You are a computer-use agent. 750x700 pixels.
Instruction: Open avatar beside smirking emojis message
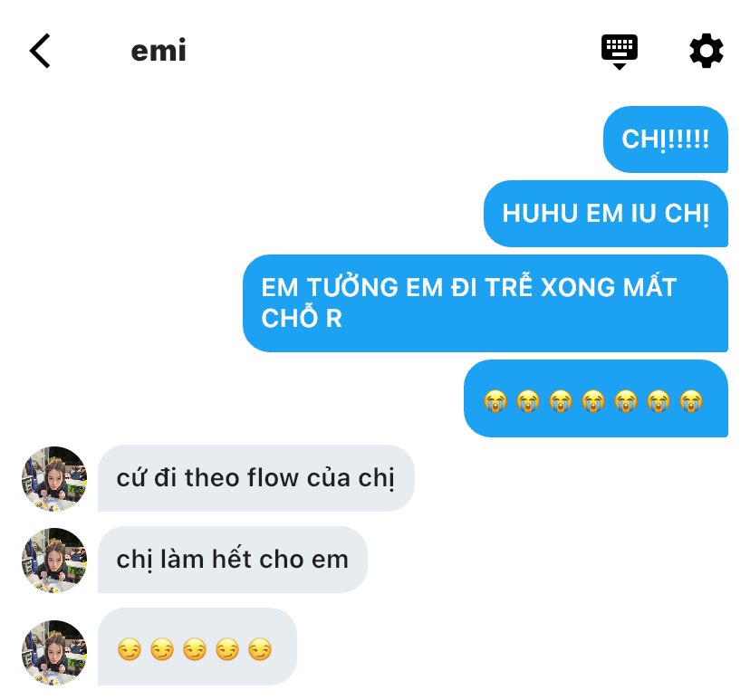[x=54, y=653]
